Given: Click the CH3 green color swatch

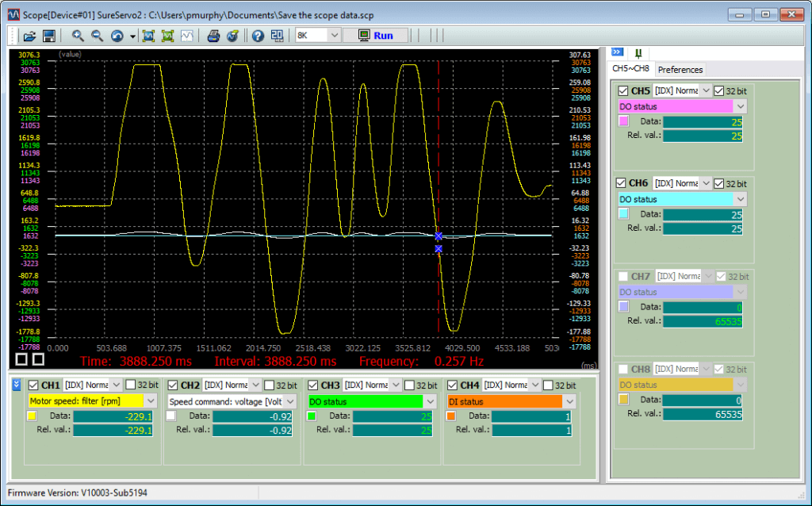Looking at the screenshot, I should (x=312, y=416).
